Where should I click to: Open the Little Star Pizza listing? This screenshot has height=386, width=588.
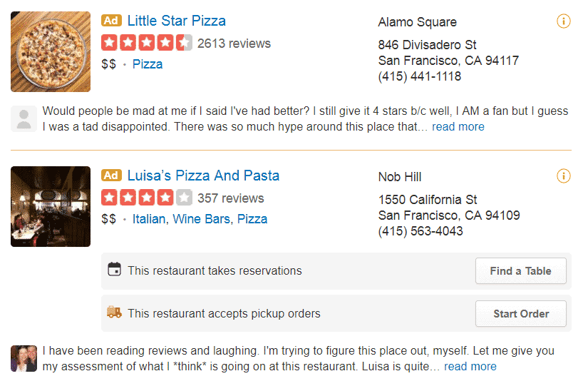(176, 21)
